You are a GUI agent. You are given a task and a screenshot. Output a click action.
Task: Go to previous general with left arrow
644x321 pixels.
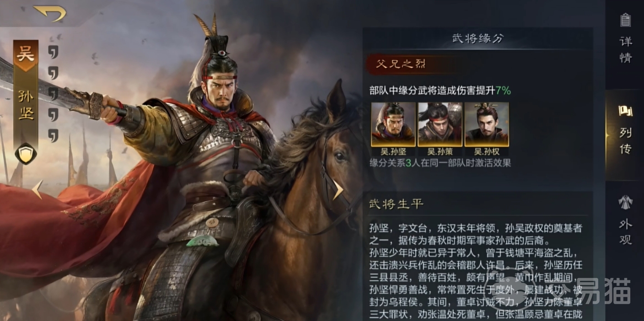click(38, 190)
